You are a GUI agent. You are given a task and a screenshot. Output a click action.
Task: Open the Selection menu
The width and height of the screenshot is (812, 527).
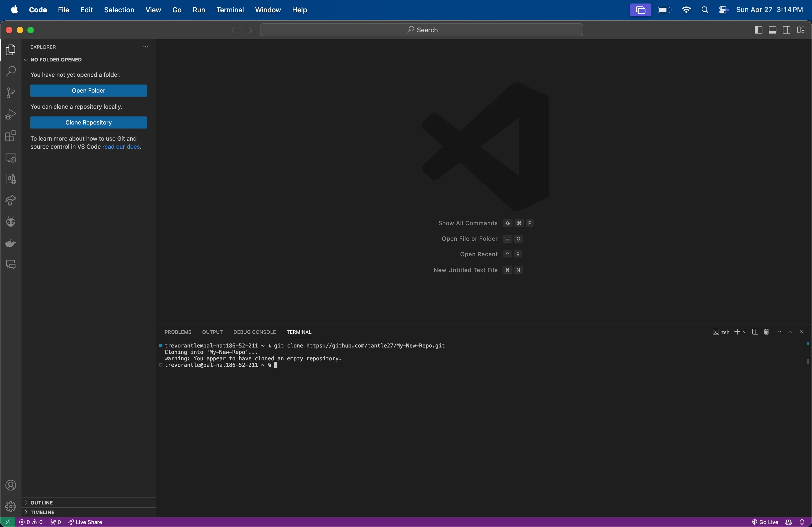(119, 10)
